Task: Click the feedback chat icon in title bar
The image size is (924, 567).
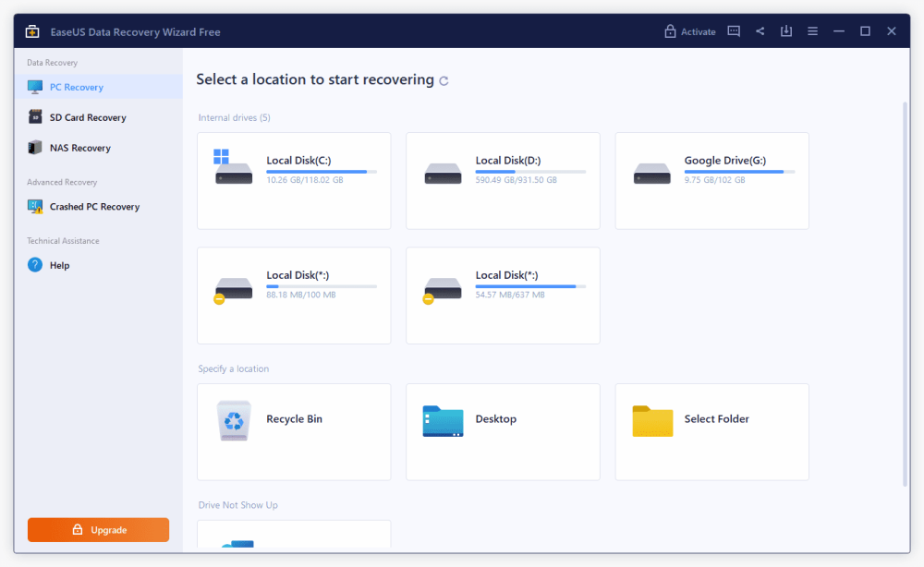Action: [734, 31]
